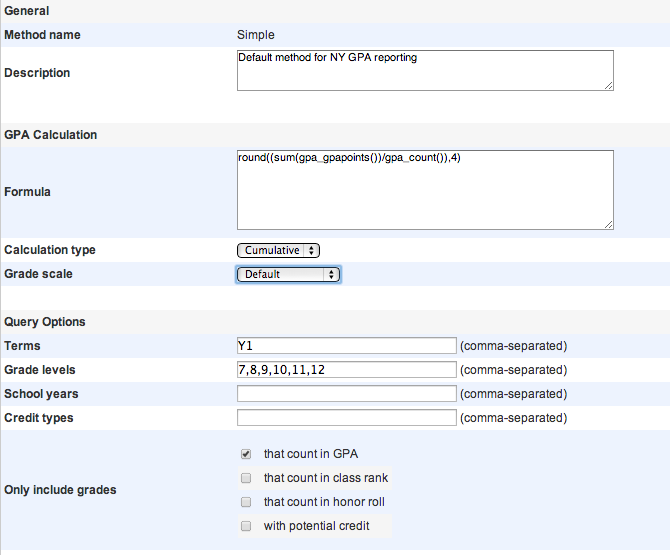This screenshot has width=670, height=555.
Task: Click the Terms input field
Action: (x=346, y=346)
